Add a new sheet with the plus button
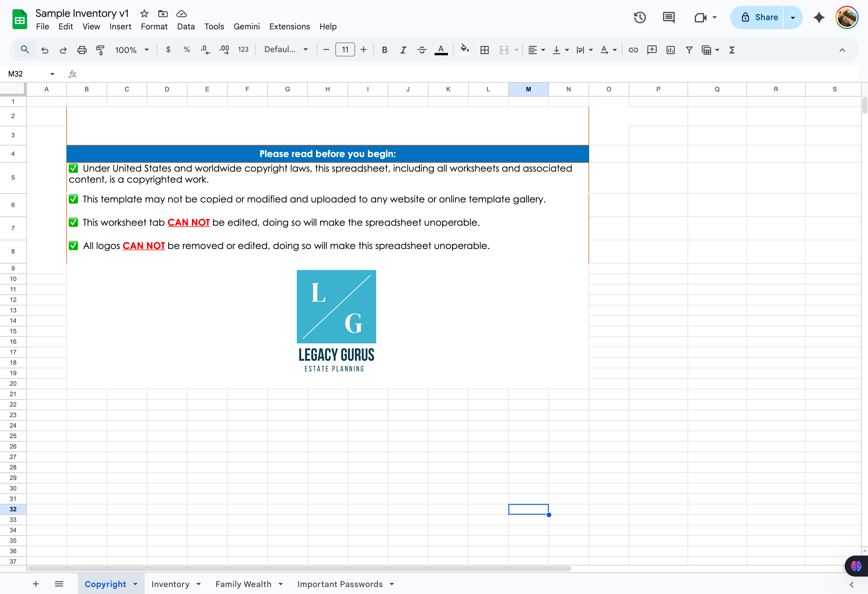 click(36, 584)
